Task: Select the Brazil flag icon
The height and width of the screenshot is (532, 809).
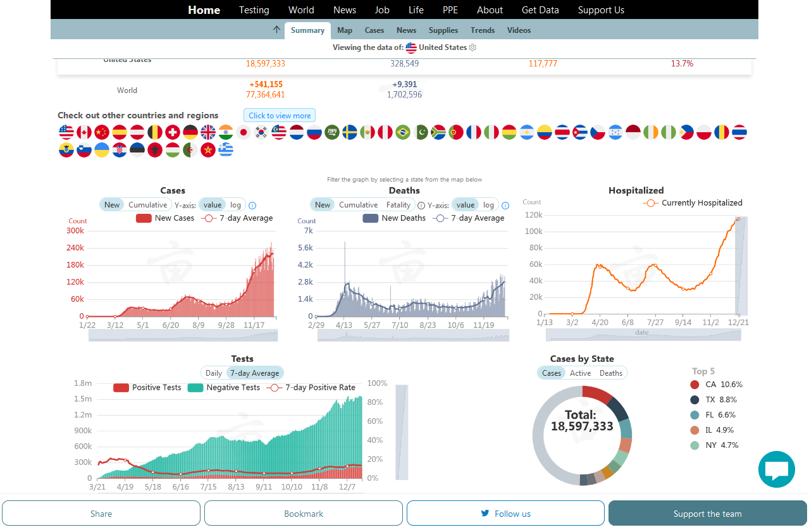Action: click(x=403, y=132)
